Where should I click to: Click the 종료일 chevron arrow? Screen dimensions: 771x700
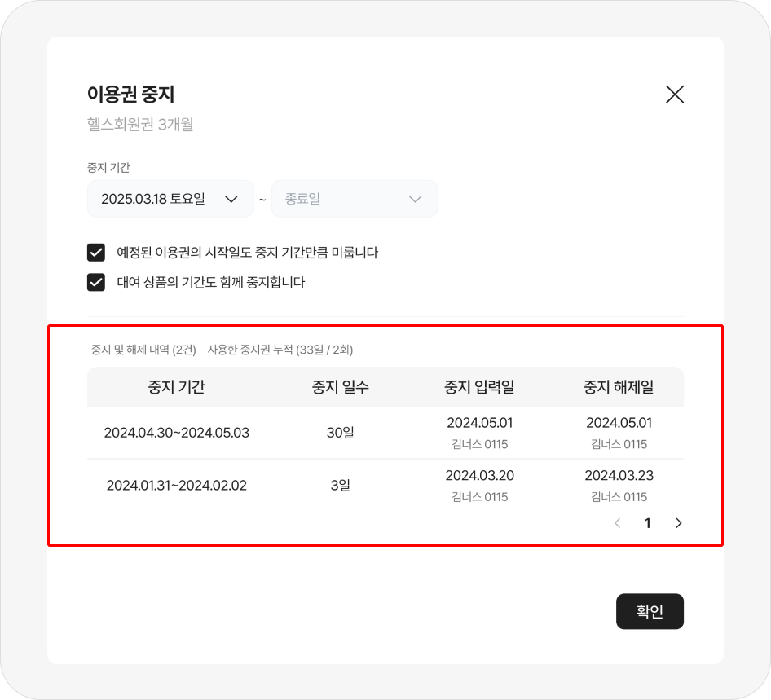point(415,199)
